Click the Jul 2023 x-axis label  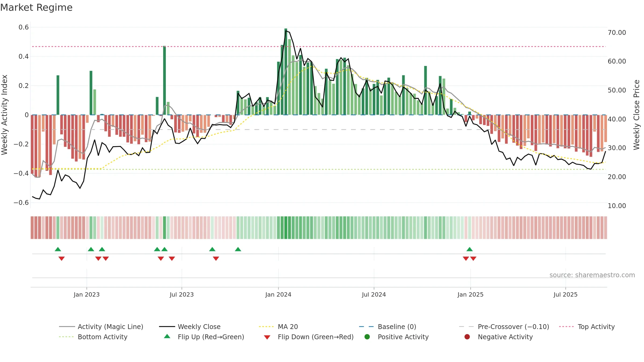[182, 294]
